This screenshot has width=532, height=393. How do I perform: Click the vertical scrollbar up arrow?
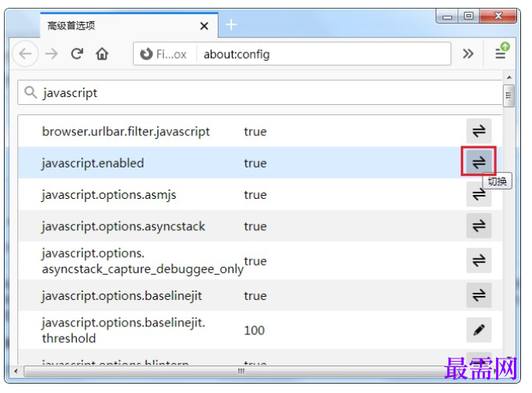point(509,78)
